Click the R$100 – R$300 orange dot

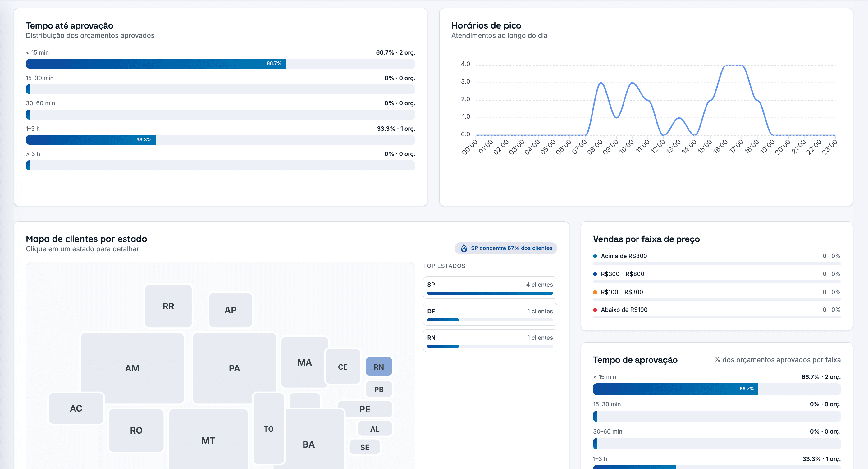tap(595, 292)
